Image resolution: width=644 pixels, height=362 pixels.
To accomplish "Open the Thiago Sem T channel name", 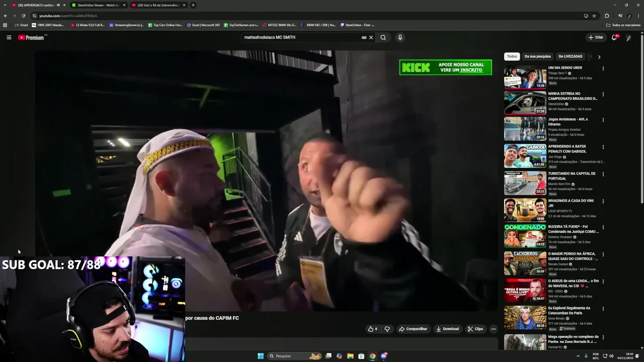I will tap(557, 73).
